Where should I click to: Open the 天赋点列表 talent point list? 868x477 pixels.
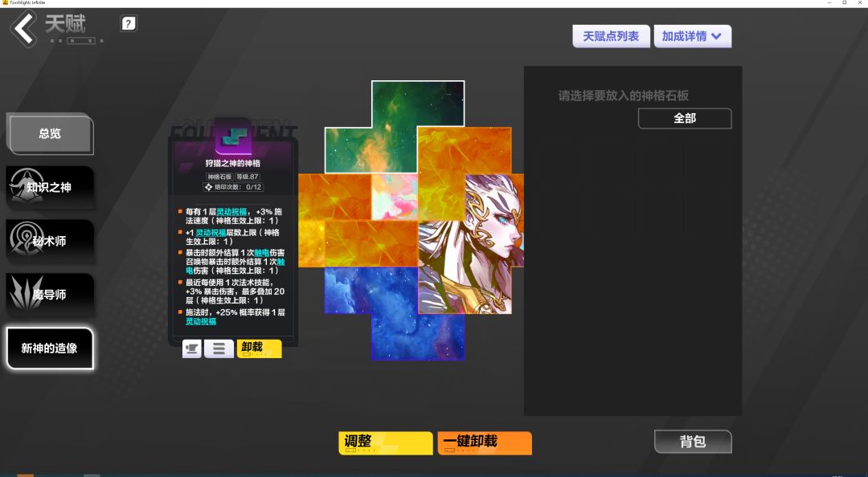pos(611,36)
